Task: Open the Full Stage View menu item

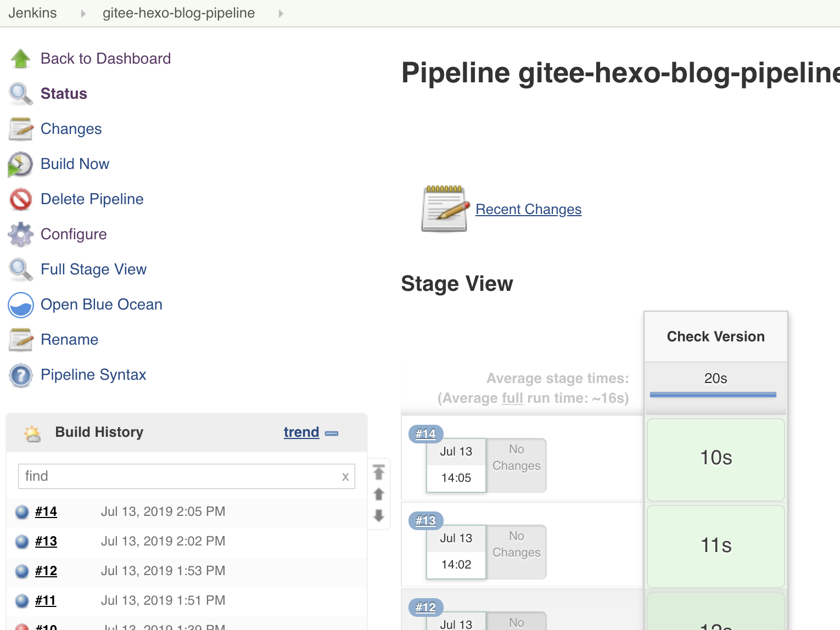Action: point(93,269)
